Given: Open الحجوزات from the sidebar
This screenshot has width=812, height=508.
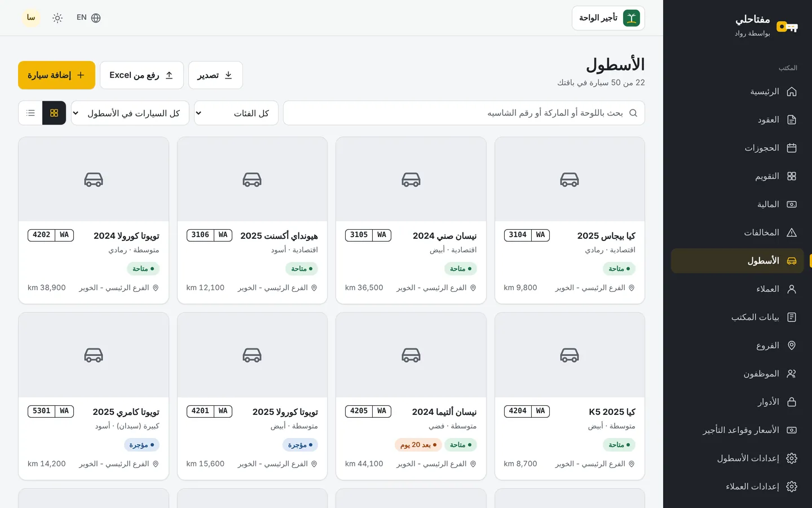Looking at the screenshot, I should [x=738, y=148].
